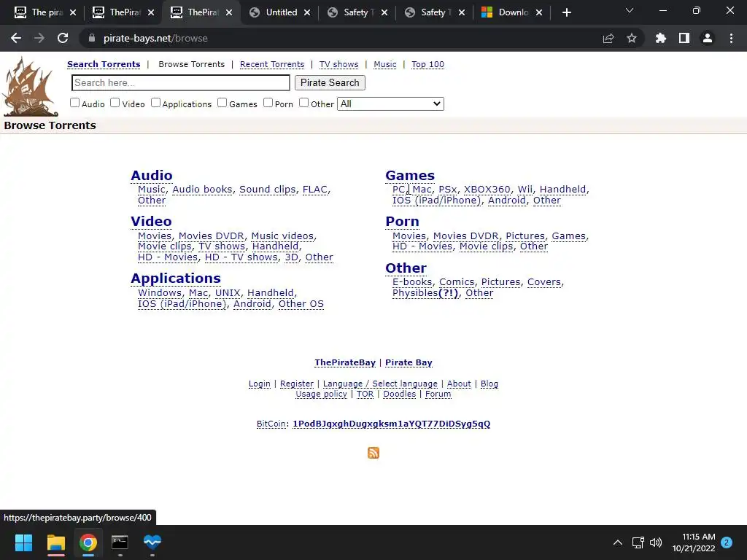Open the HD - TV shows video link

(241, 257)
